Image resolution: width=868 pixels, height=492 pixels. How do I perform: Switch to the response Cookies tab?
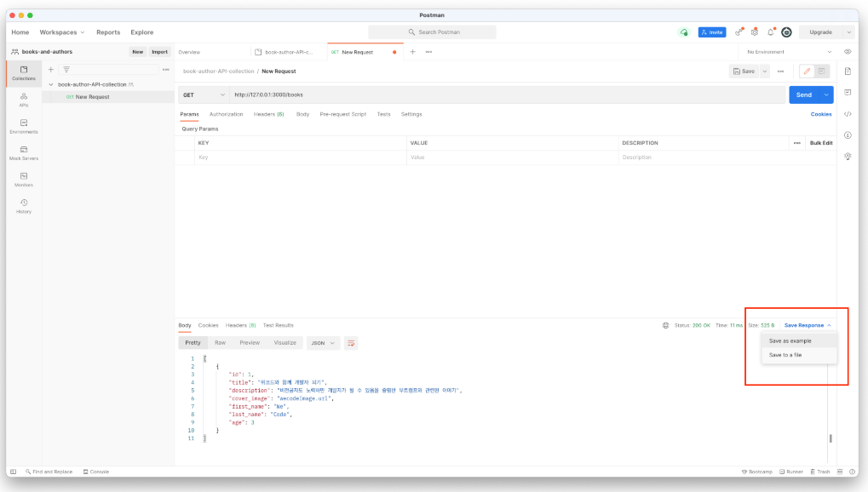pos(208,325)
